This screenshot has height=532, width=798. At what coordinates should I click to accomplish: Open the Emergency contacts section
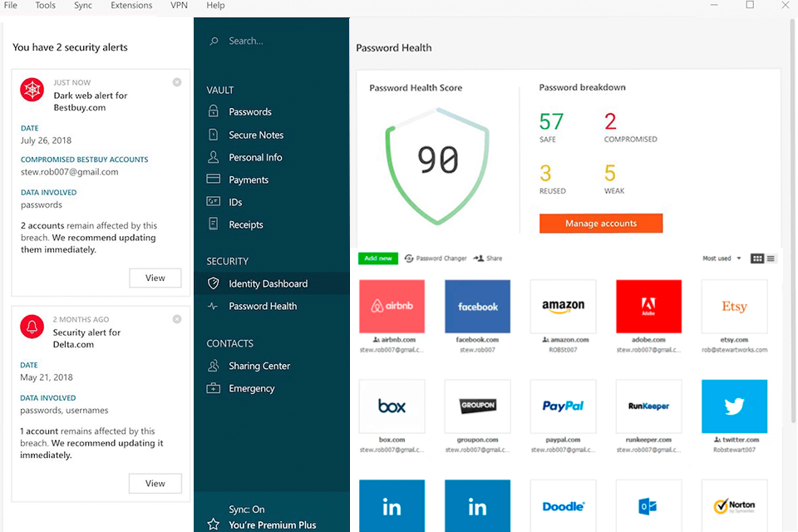pyautogui.click(x=251, y=388)
